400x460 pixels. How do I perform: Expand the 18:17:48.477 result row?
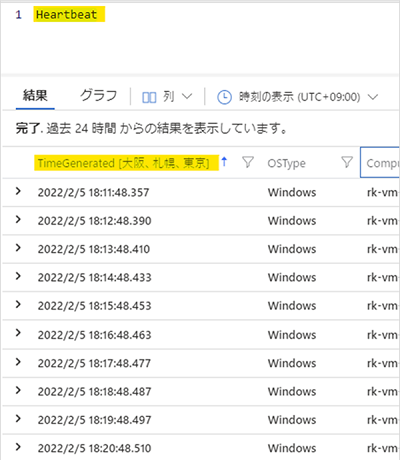coord(18,362)
